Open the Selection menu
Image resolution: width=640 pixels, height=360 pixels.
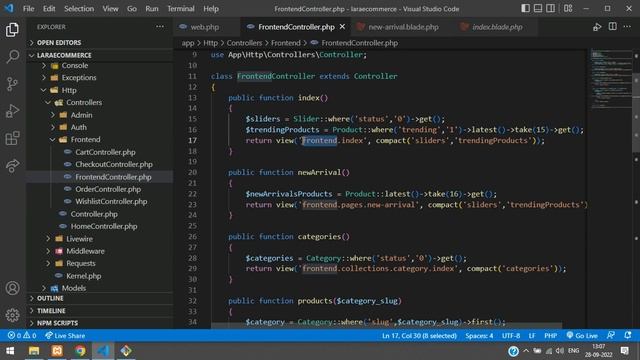point(79,9)
